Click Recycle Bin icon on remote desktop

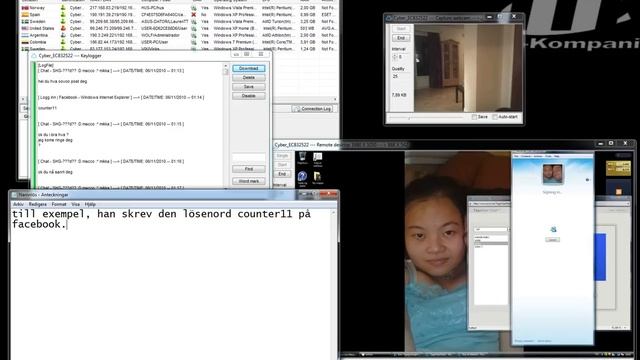pos(302,157)
